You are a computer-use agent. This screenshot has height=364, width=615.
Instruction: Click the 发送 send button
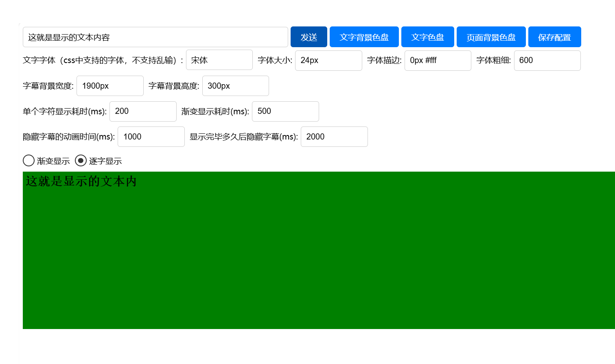(309, 37)
